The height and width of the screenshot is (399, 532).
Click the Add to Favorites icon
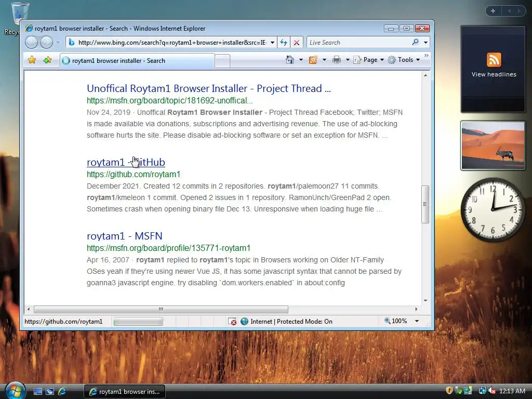tap(47, 60)
